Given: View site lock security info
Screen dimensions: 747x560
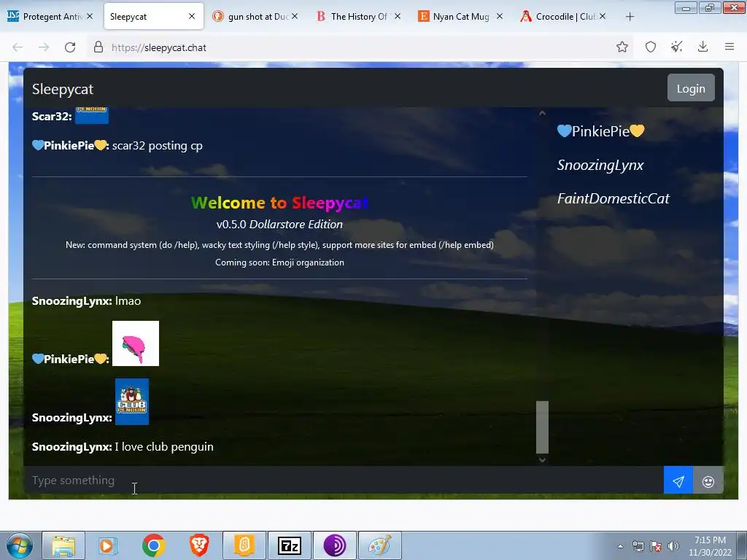Looking at the screenshot, I should (98, 47).
